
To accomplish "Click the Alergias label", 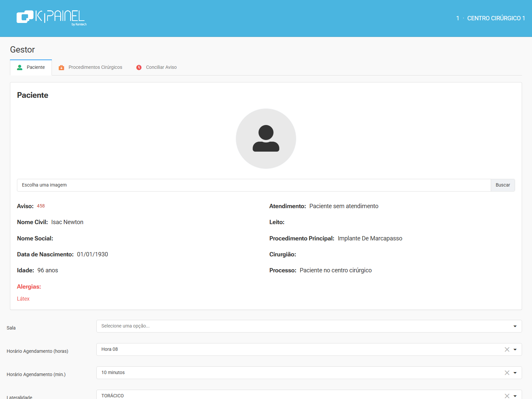I will 29,287.
